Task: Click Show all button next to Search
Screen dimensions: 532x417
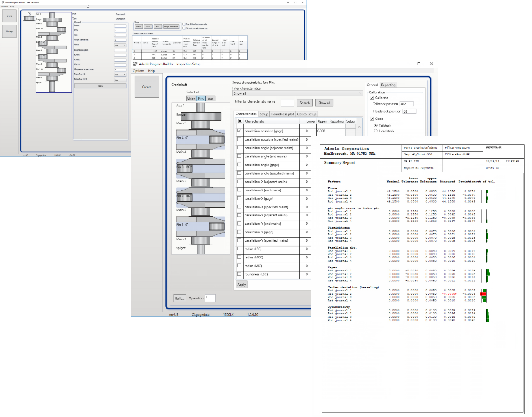Action: click(324, 103)
